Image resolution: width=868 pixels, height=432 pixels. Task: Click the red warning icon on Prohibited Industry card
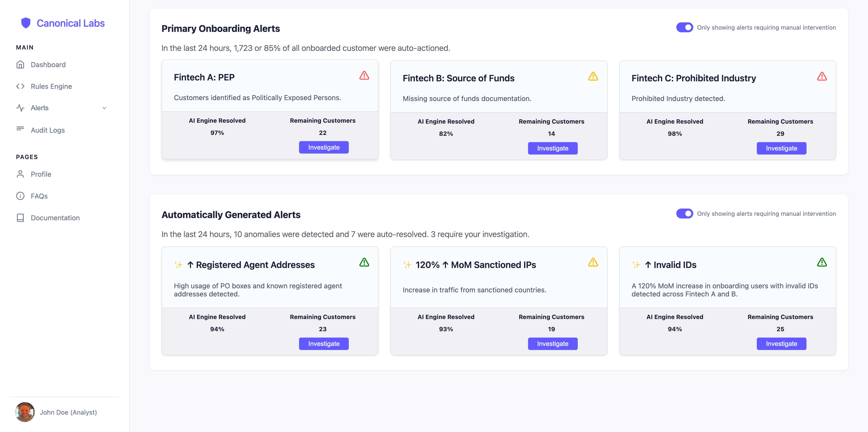click(x=821, y=76)
